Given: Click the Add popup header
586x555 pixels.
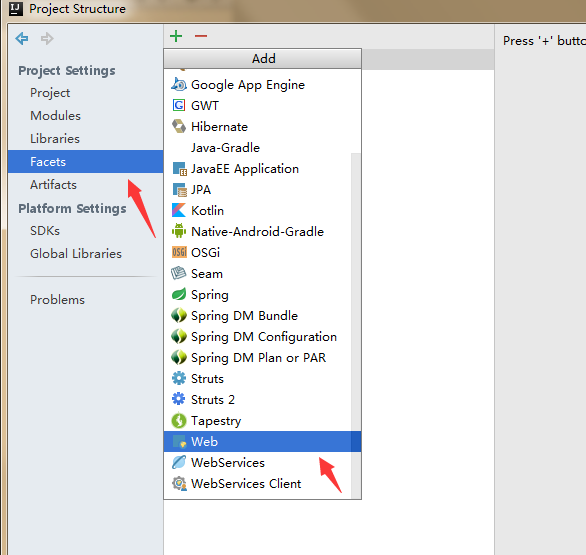Looking at the screenshot, I should click(x=263, y=58).
